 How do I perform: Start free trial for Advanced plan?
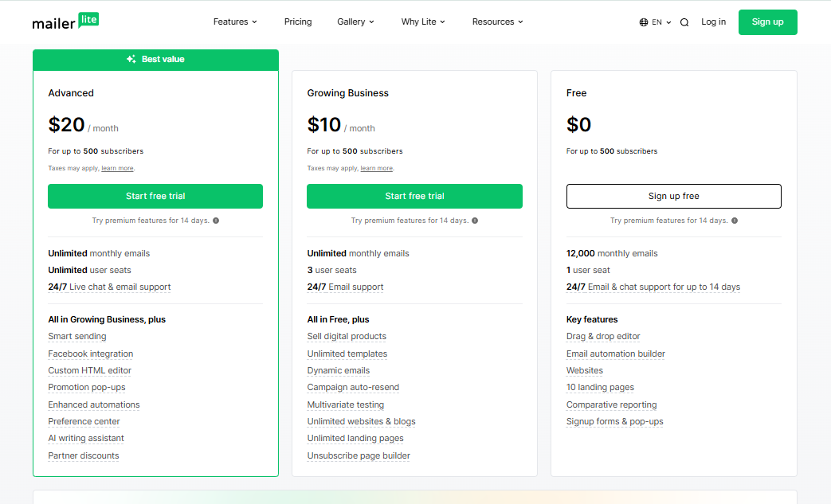click(x=155, y=196)
